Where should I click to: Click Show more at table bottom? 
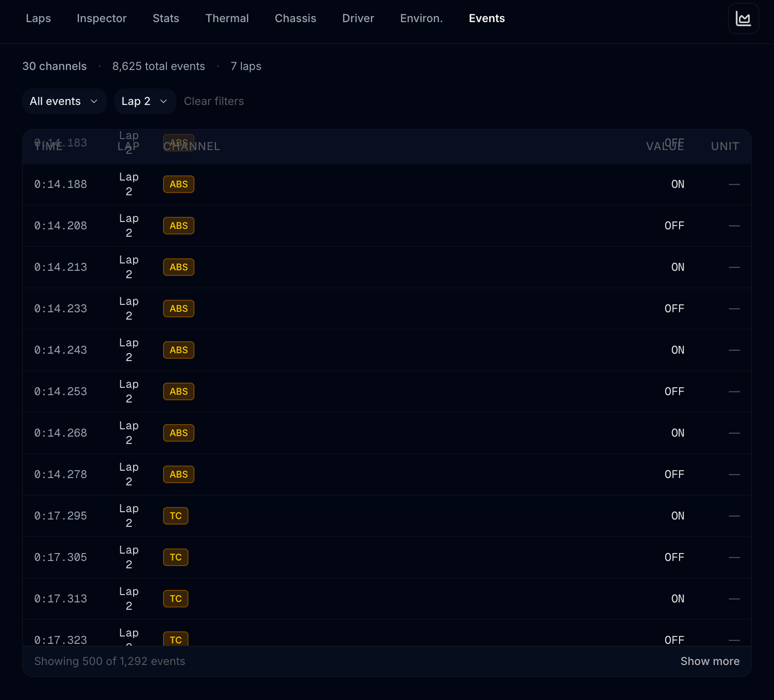710,661
